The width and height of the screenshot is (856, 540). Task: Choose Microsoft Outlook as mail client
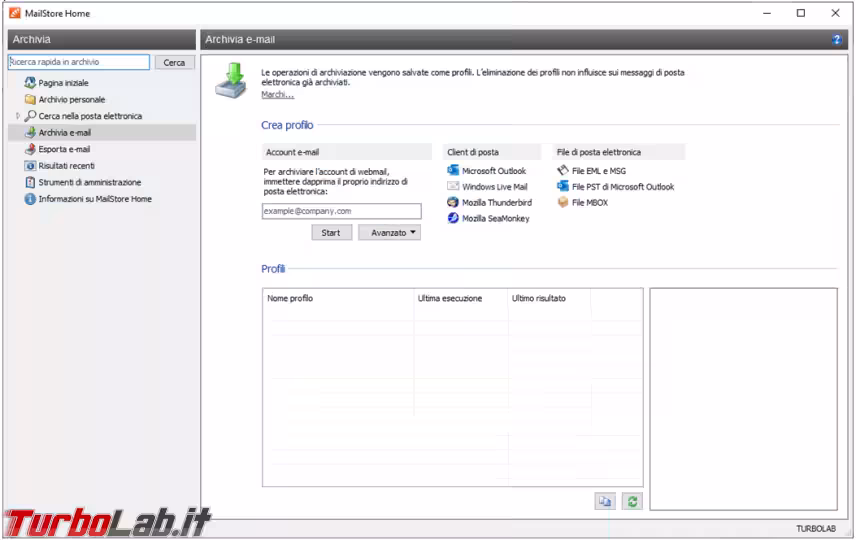[494, 171]
